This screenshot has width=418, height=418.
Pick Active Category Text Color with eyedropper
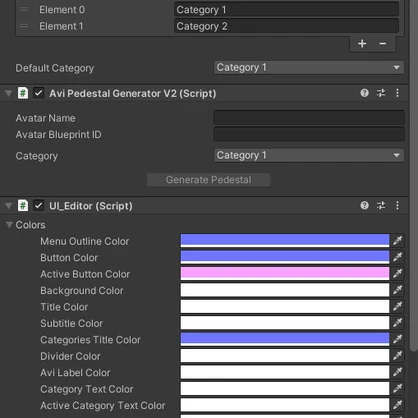point(397,405)
